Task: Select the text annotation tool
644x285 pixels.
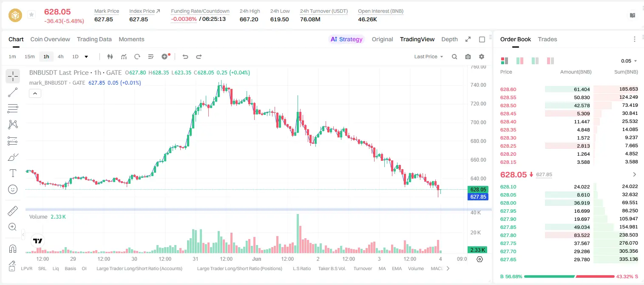Action: pyautogui.click(x=13, y=173)
